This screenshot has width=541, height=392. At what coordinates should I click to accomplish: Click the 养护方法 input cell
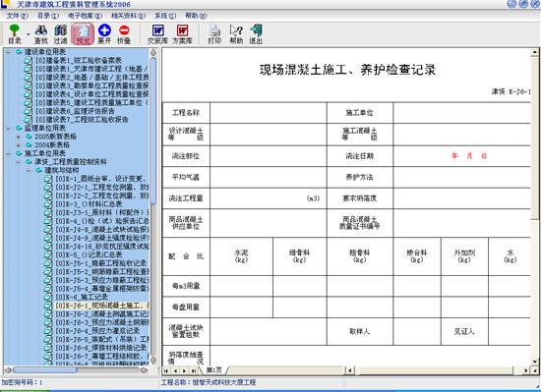pyautogui.click(x=462, y=178)
